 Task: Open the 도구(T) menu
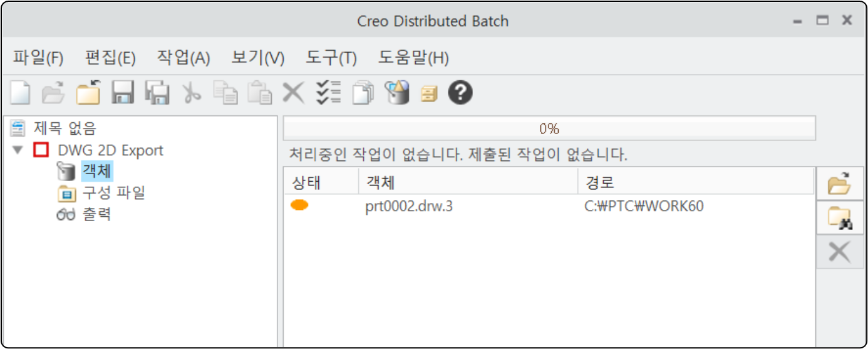(331, 58)
